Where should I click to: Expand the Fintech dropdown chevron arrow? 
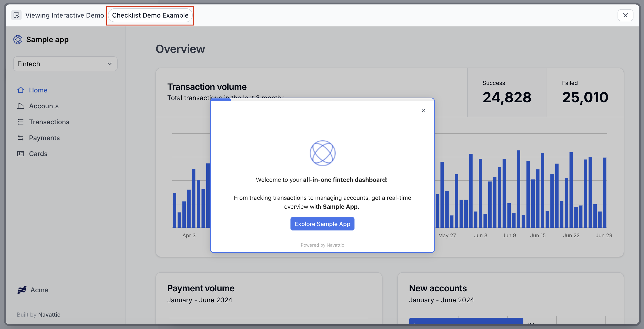point(110,64)
